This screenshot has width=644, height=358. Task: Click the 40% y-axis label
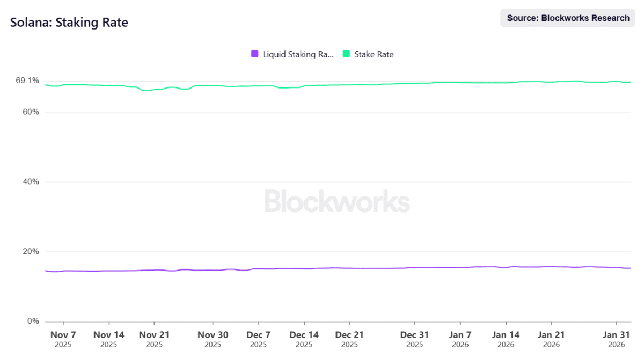point(31,182)
